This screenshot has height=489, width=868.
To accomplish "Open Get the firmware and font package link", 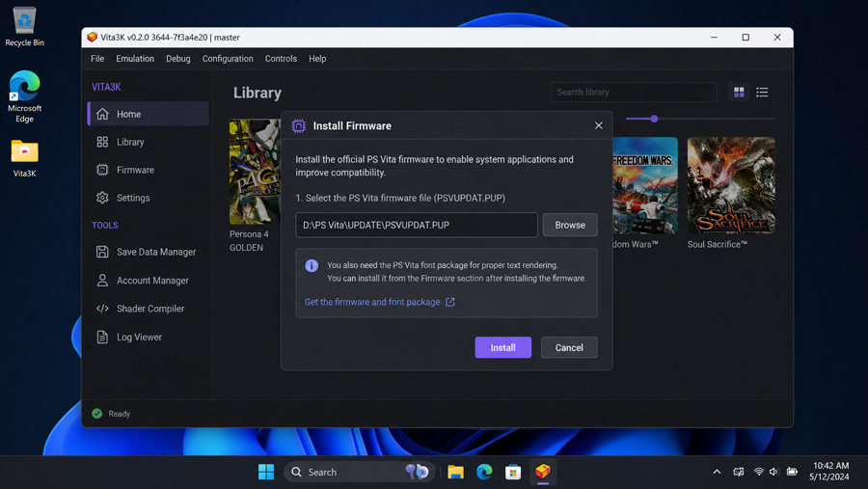I will coord(372,302).
